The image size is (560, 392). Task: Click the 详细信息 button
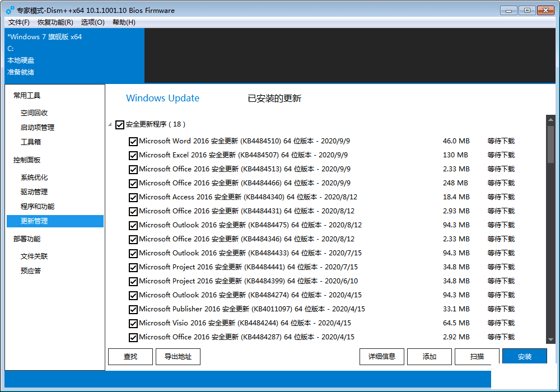coord(382,357)
